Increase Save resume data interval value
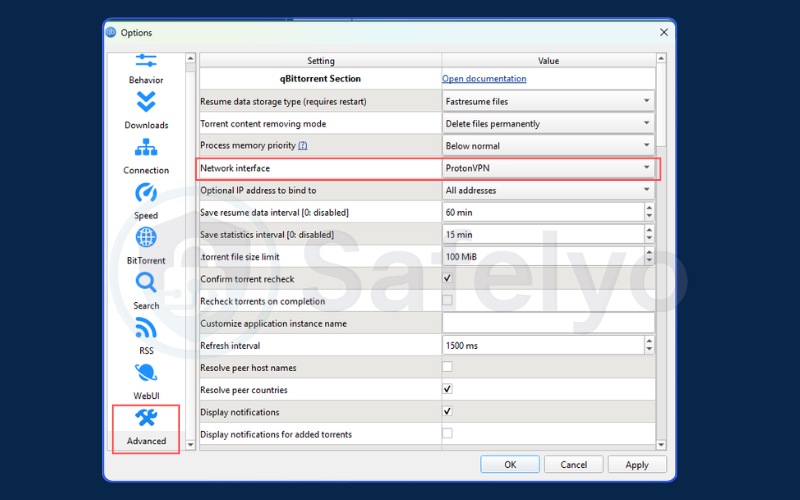Screen dimensions: 800x500 point(649,208)
